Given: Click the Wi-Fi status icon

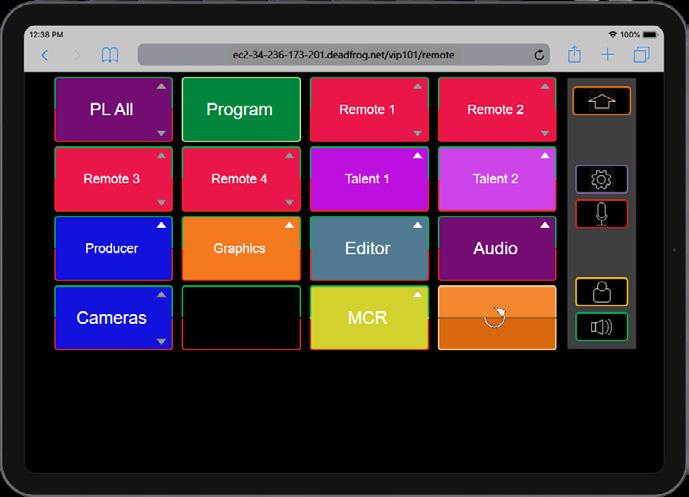Looking at the screenshot, I should pyautogui.click(x=613, y=34).
